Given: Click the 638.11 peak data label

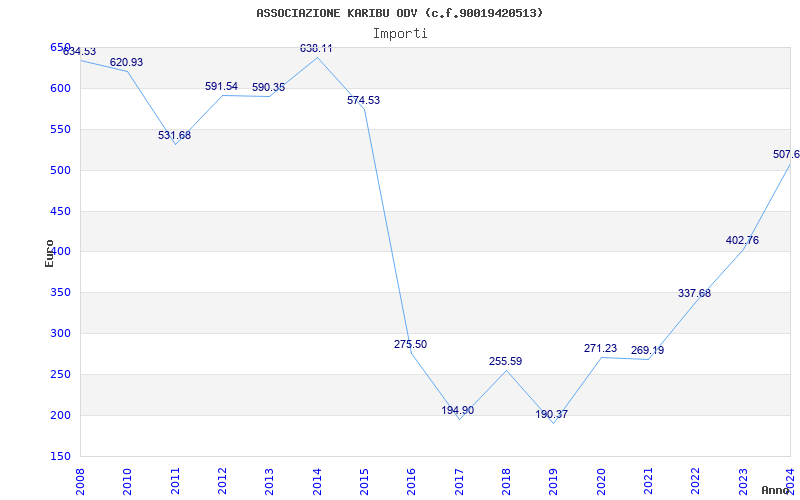Looking at the screenshot, I should (x=316, y=48).
